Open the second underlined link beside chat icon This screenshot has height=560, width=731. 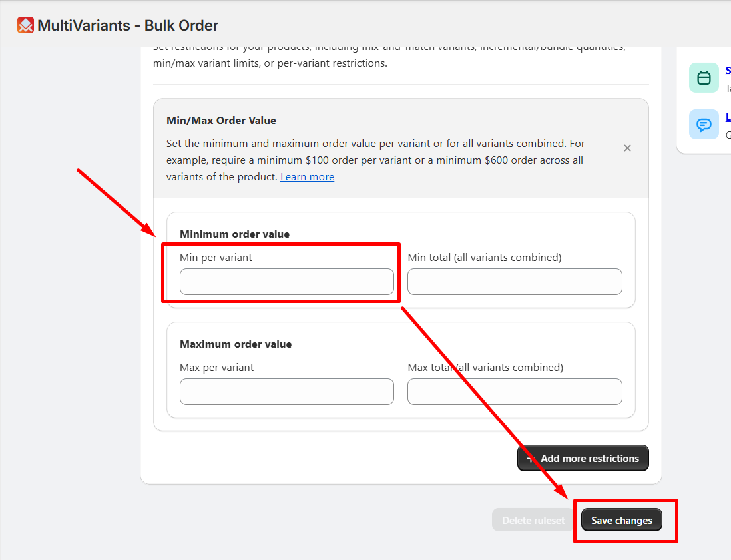(728, 117)
